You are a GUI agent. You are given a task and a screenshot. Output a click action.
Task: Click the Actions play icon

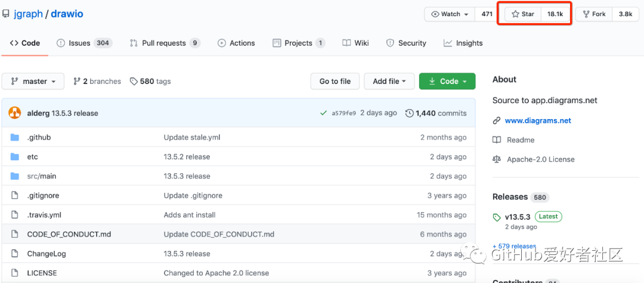tap(222, 43)
